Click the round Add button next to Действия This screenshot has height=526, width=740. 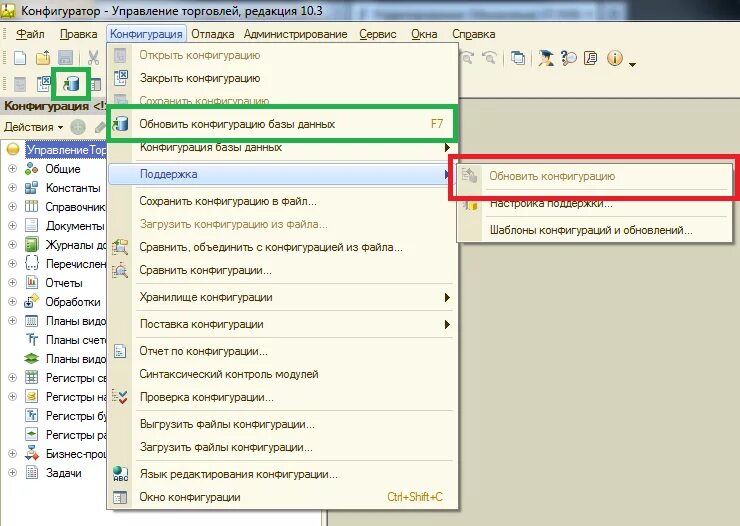pos(78,127)
